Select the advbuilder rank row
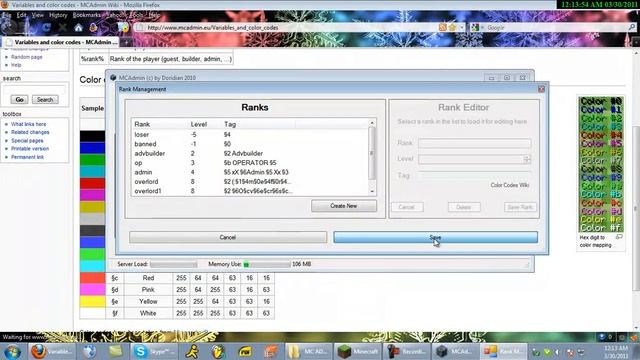Image resolution: width=640 pixels, height=360 pixels. (x=250, y=153)
